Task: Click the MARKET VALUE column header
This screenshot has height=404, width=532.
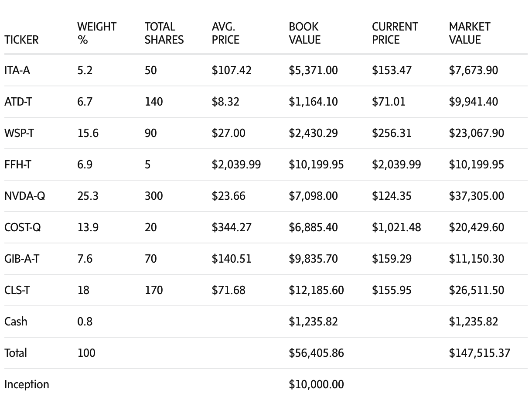Action: [469, 33]
